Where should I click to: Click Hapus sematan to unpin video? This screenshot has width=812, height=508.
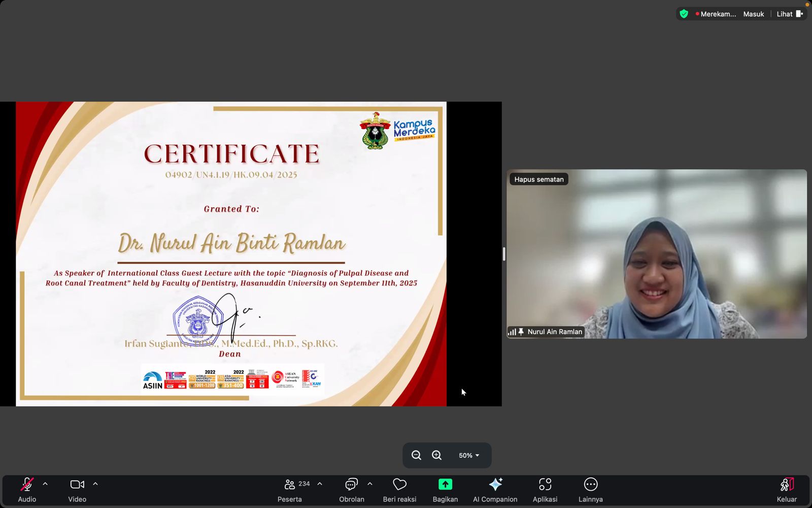[x=539, y=179]
